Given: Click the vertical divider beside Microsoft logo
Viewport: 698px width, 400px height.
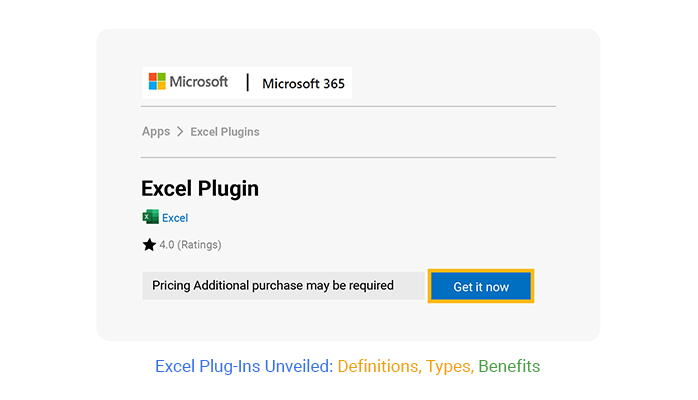Looking at the screenshot, I should [x=247, y=82].
